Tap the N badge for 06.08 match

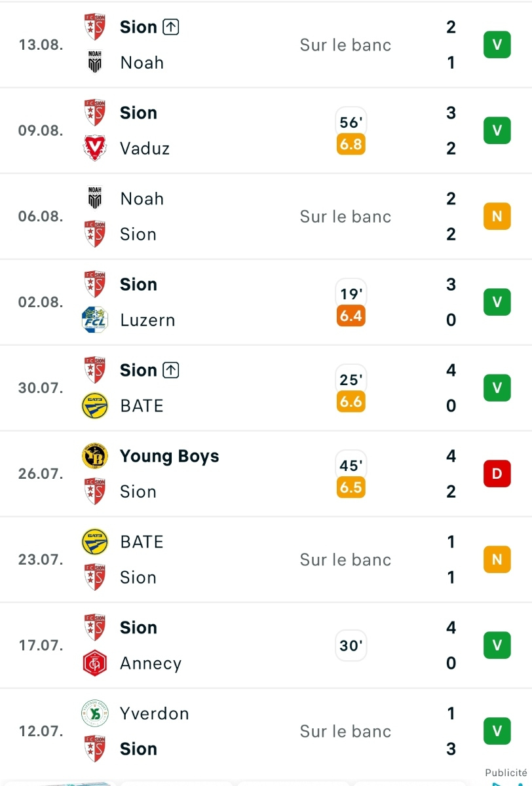click(497, 216)
